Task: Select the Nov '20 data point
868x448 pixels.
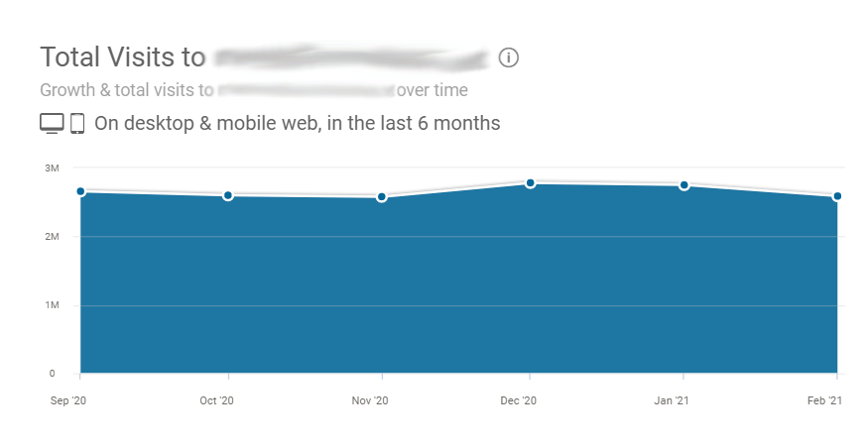Action: [x=381, y=197]
